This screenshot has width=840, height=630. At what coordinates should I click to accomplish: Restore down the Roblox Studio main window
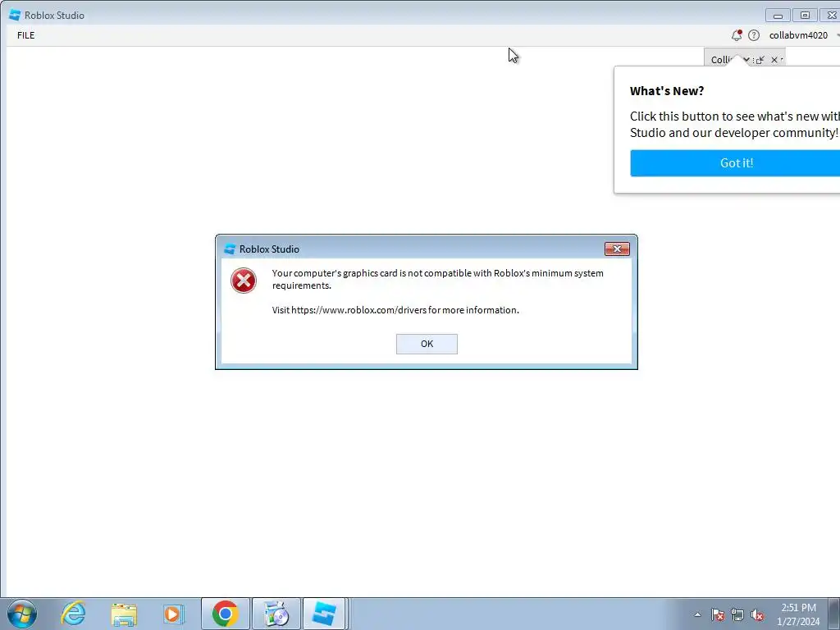(x=805, y=15)
